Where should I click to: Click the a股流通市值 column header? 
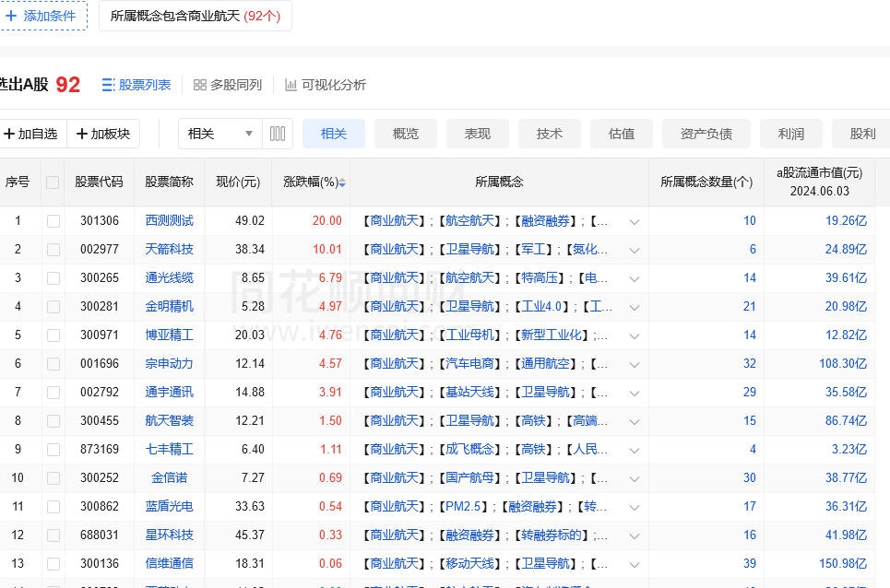[820, 182]
